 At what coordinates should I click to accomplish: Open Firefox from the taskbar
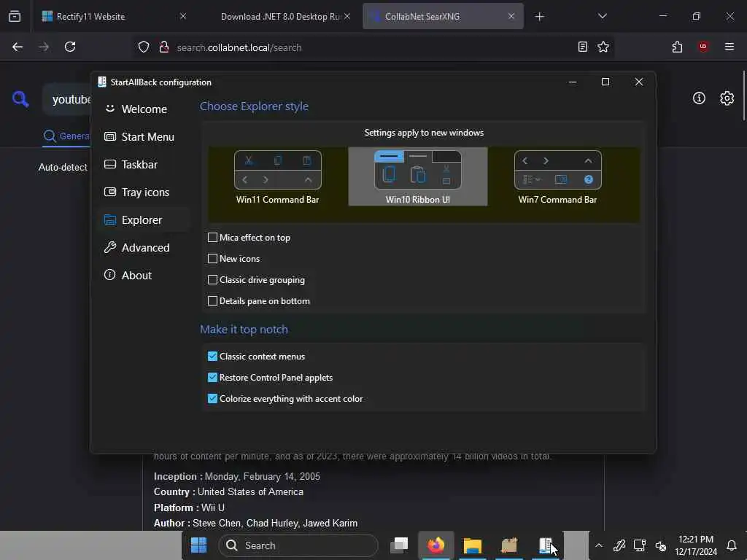coord(436,545)
